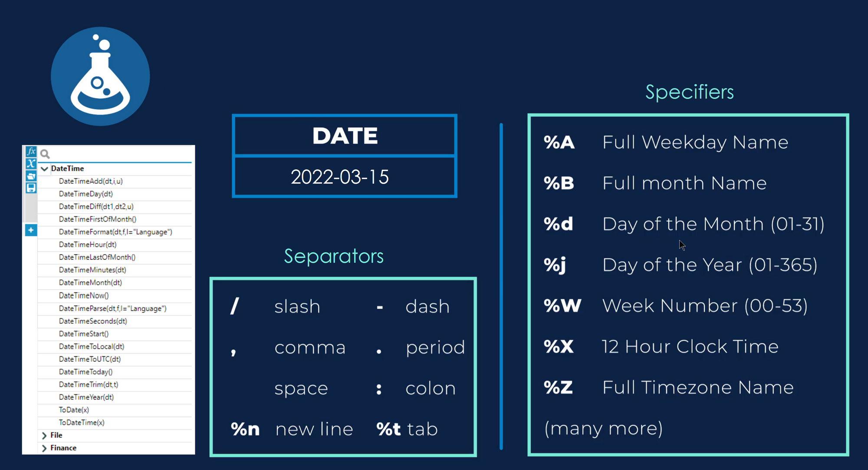Expand the Finance function category
Image resolution: width=868 pixels, height=470 pixels.
coord(44,448)
